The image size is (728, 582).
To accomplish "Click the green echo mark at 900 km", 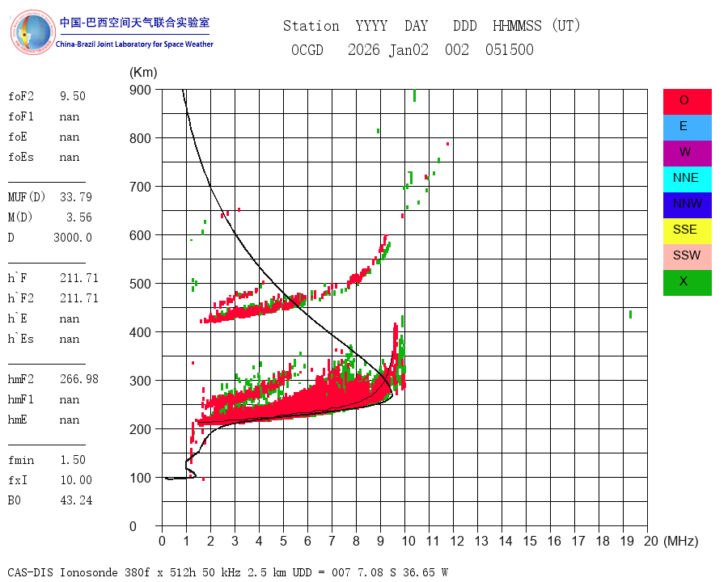I will (415, 95).
